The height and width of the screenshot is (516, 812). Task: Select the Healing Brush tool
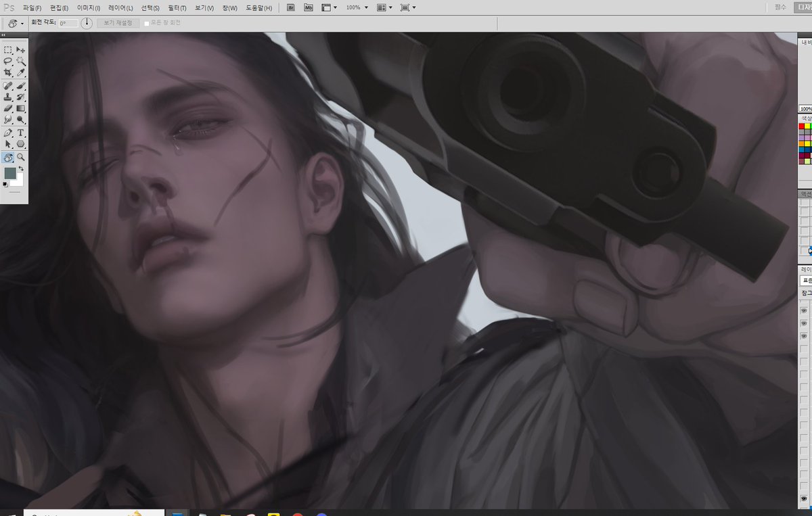(8, 87)
